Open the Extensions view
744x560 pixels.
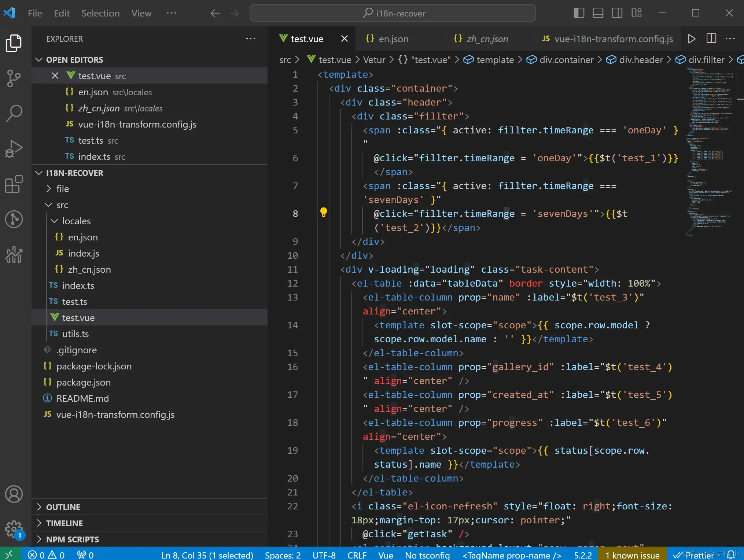pos(14,184)
